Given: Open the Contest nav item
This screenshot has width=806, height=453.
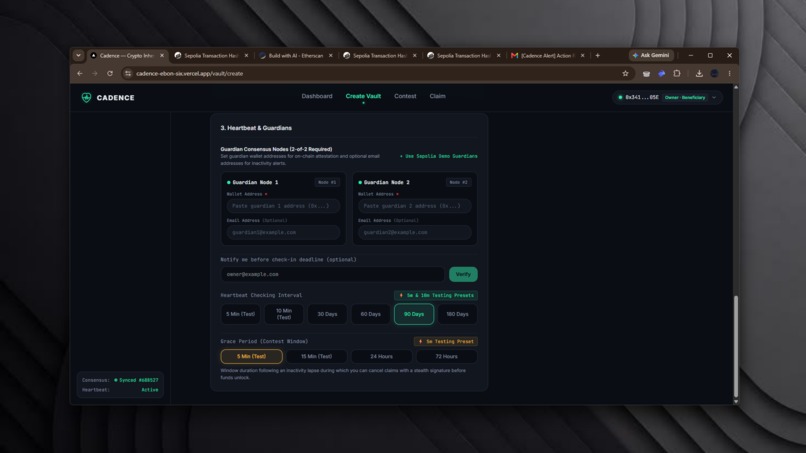Looking at the screenshot, I should [405, 96].
